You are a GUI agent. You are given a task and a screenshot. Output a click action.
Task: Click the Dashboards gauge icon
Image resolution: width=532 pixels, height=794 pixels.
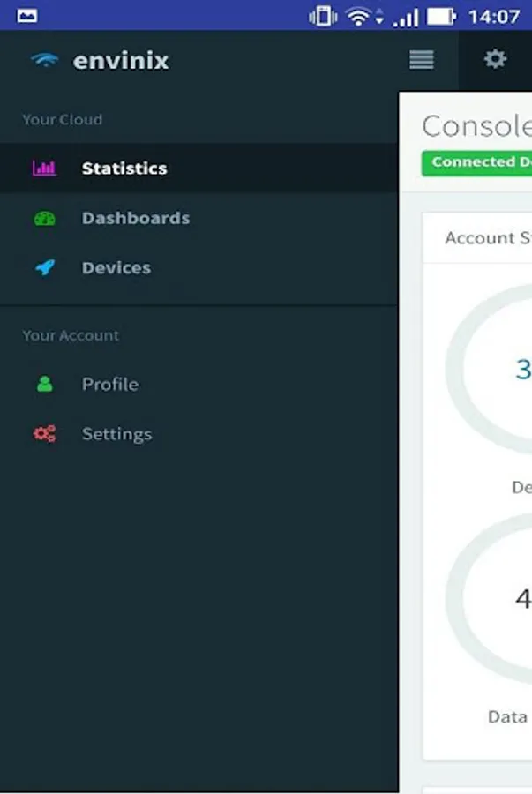(44, 219)
